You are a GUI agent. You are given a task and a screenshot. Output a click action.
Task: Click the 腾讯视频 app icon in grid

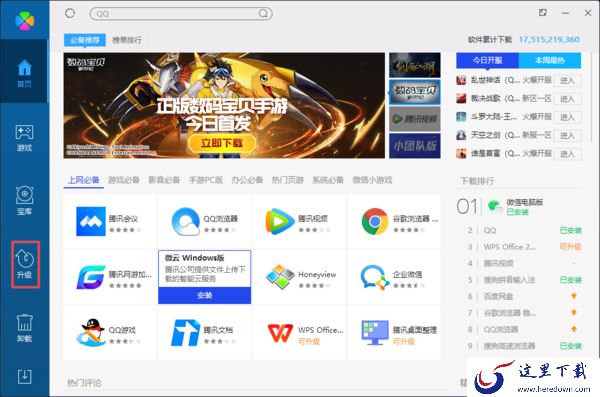[x=280, y=222]
